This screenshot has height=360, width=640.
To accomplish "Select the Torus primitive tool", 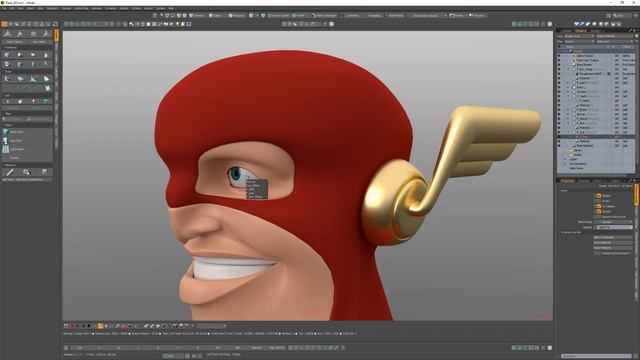I will point(7,64).
